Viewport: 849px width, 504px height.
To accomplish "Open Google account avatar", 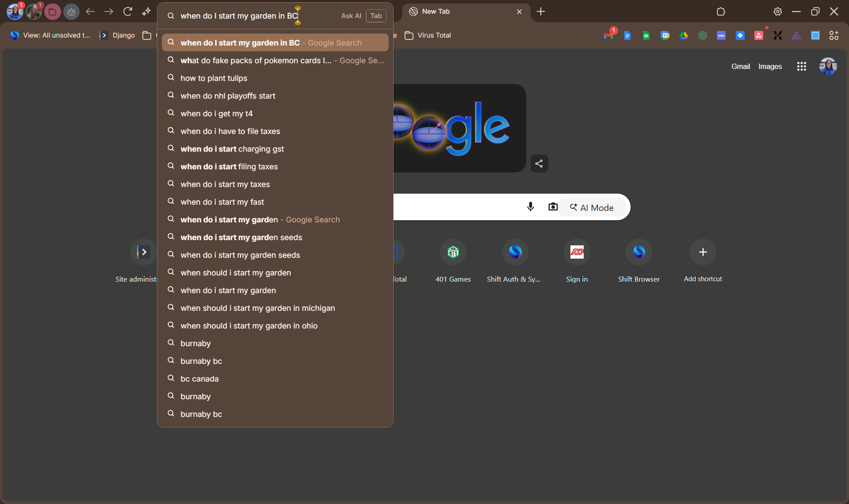I will [828, 66].
